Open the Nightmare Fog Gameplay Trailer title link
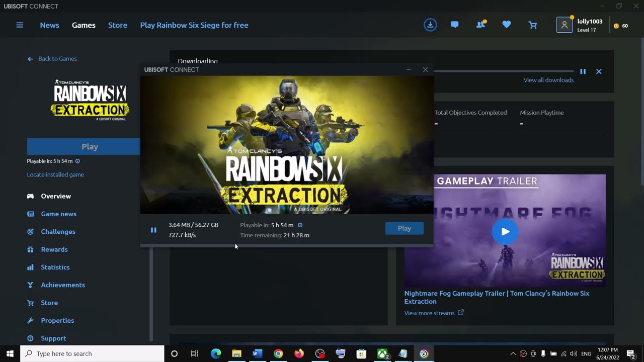 [497, 297]
